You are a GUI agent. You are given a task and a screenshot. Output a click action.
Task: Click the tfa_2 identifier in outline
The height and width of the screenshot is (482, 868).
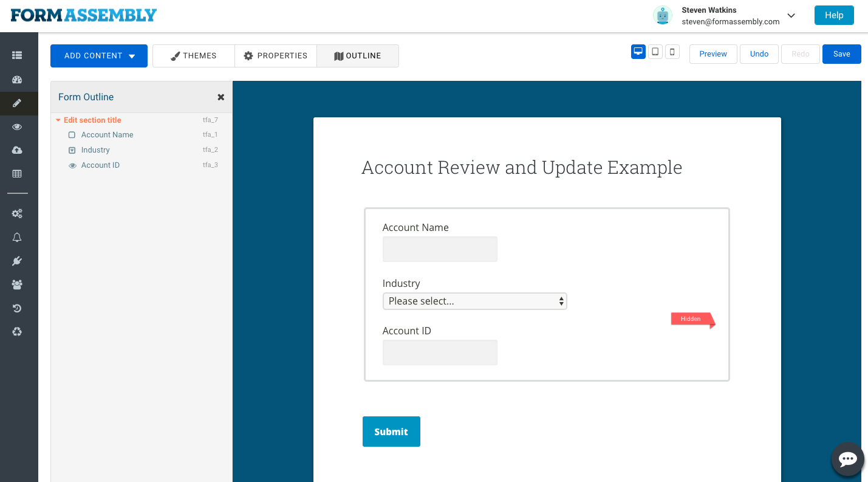[x=210, y=150]
